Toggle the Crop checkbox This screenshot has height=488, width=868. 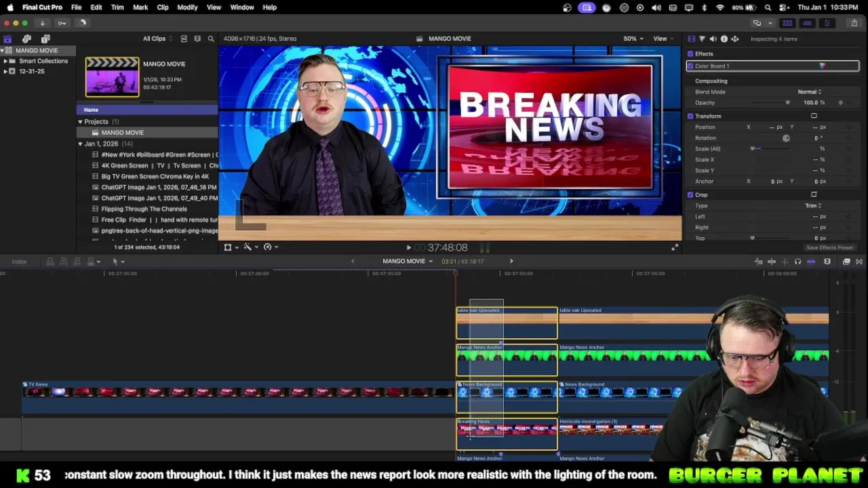(x=690, y=195)
